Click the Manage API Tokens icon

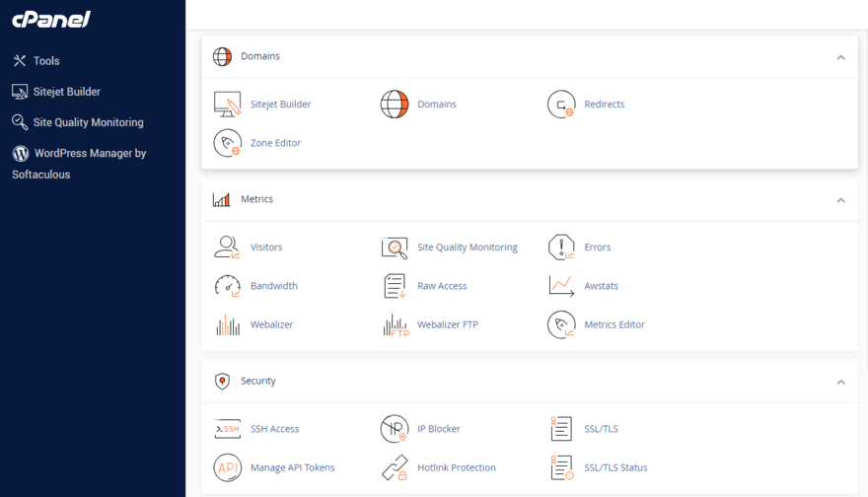pos(228,467)
